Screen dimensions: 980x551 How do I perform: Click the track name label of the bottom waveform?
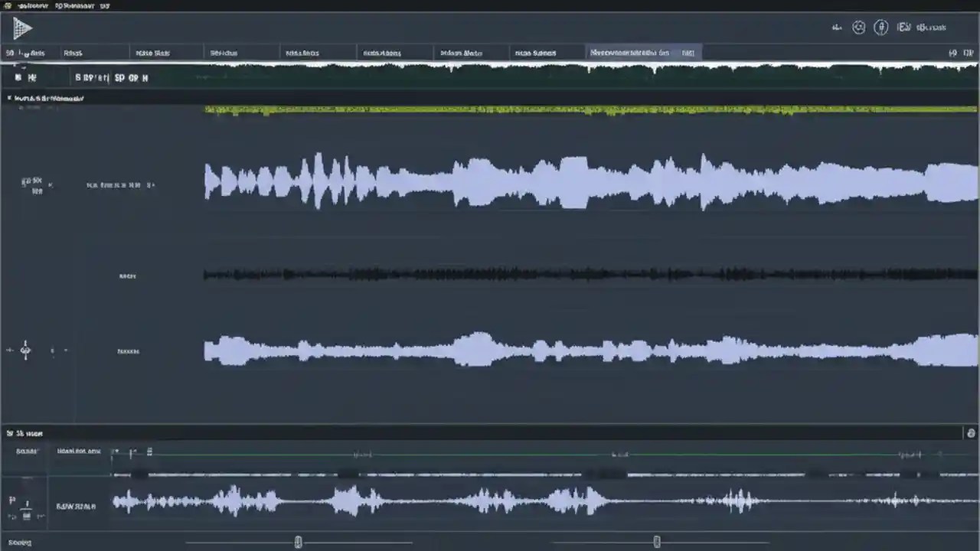(x=77, y=506)
